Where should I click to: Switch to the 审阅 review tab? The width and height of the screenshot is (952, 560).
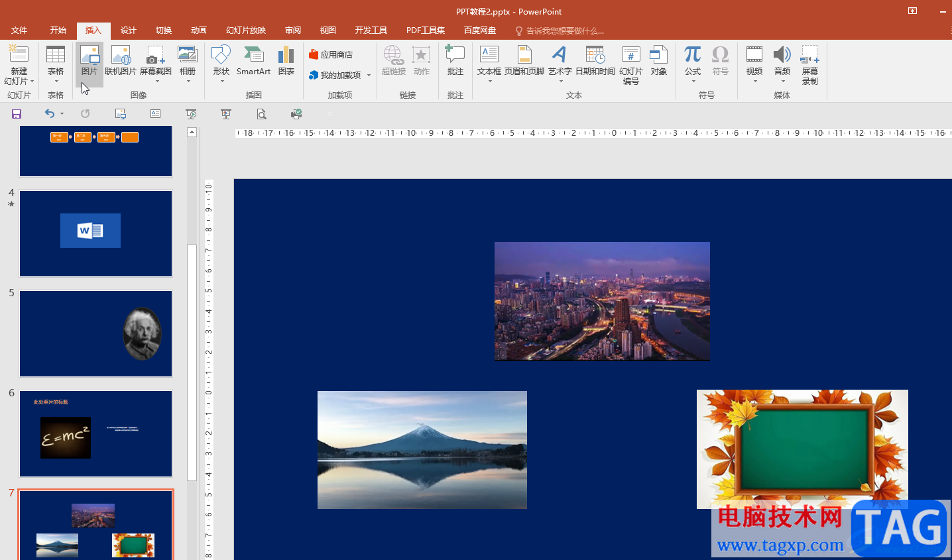click(293, 30)
